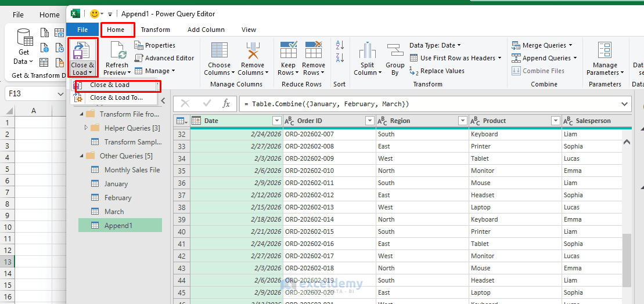The width and height of the screenshot is (644, 304).
Task: Sort descending Z to A
Action: pyautogui.click(x=340, y=58)
